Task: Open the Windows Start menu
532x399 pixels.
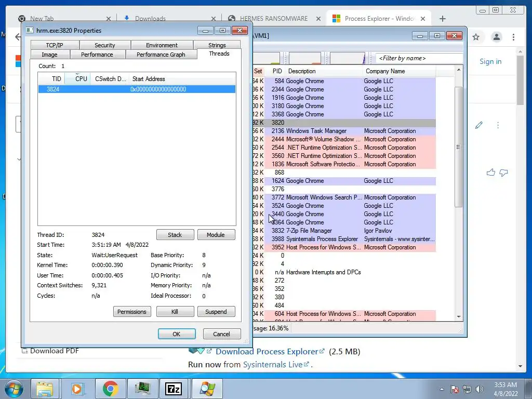Action: click(x=14, y=389)
